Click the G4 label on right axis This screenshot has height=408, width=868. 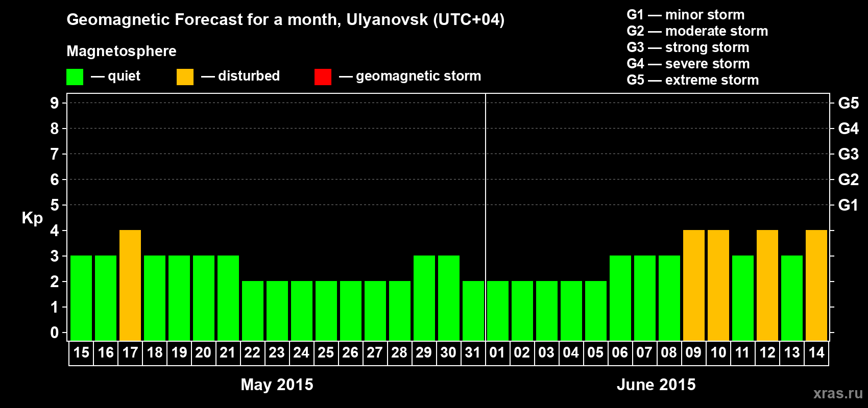(849, 129)
